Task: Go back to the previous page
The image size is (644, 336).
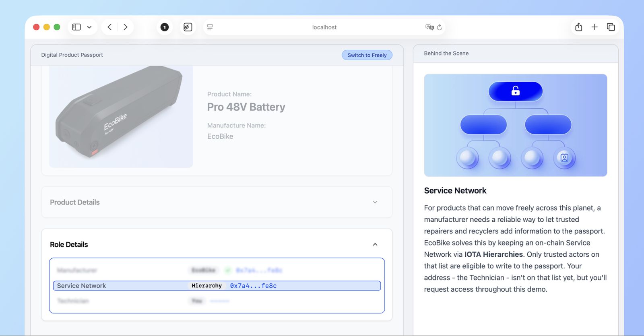Action: [x=109, y=27]
